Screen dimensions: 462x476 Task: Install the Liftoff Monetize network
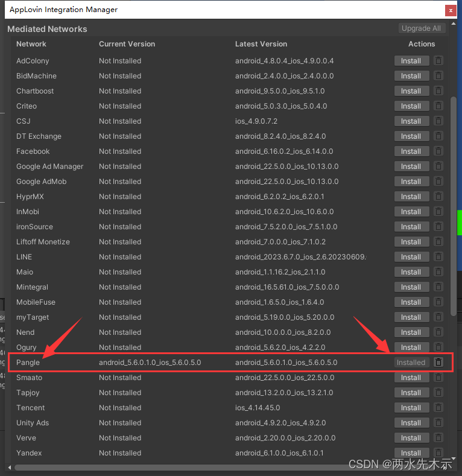(411, 242)
